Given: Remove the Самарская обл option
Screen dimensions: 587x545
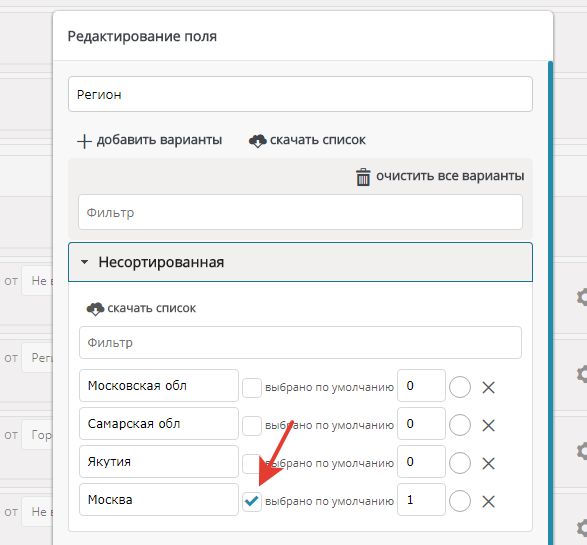Looking at the screenshot, I should (x=488, y=425).
